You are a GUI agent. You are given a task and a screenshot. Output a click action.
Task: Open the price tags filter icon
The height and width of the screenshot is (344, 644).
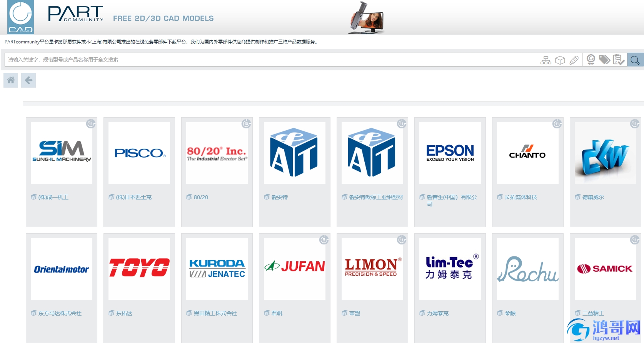pyautogui.click(x=604, y=60)
